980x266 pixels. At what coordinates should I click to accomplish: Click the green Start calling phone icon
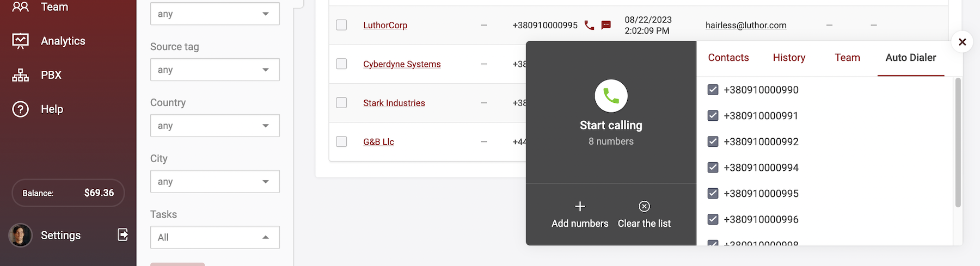coord(611,96)
